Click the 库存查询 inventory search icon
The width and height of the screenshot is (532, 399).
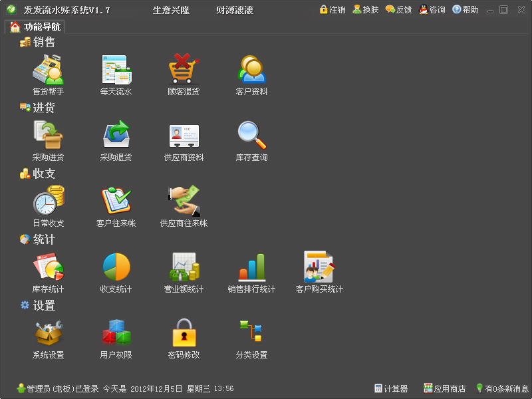click(251, 140)
